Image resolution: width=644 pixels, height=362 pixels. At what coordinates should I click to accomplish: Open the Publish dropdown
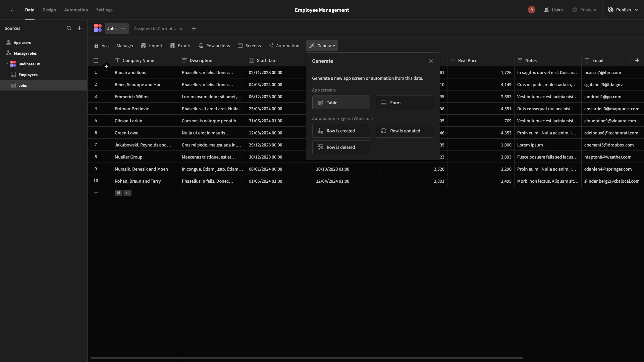623,10
